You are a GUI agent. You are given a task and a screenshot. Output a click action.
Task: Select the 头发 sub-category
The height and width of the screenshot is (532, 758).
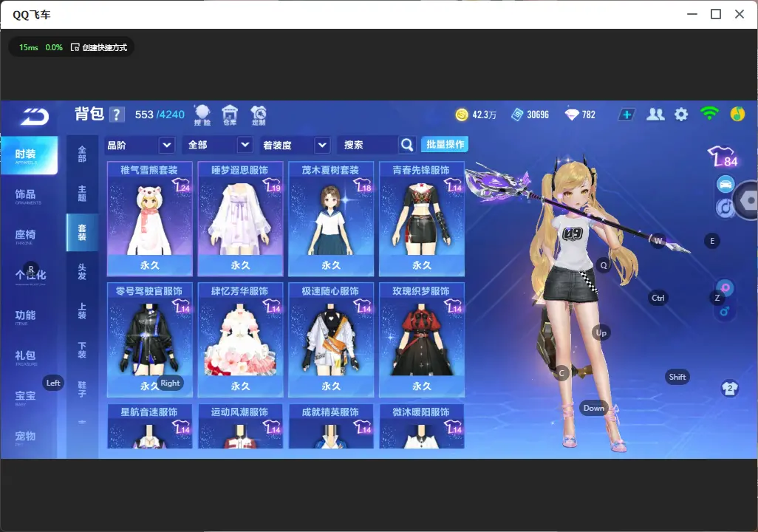pos(82,272)
